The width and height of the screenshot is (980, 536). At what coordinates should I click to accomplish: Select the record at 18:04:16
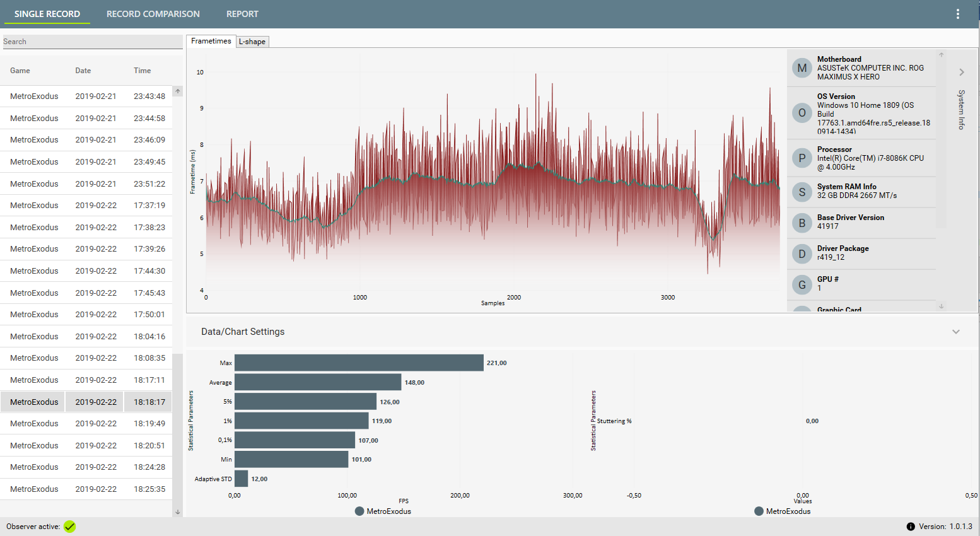86,337
